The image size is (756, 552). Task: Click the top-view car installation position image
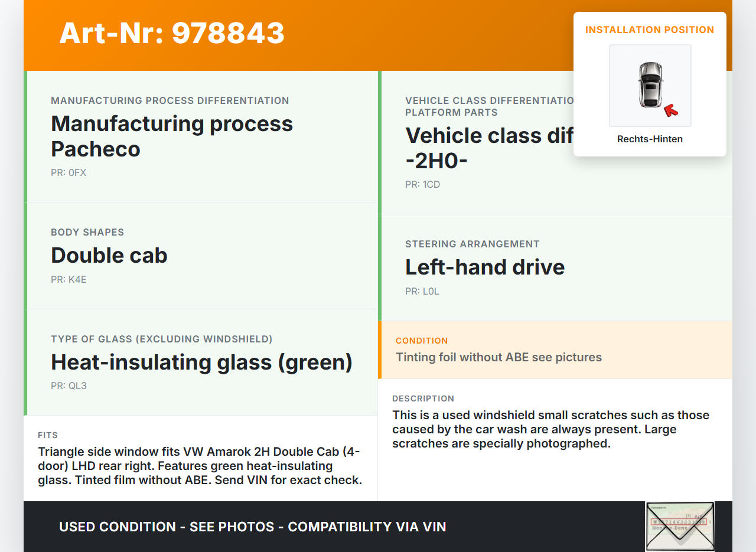coord(650,85)
